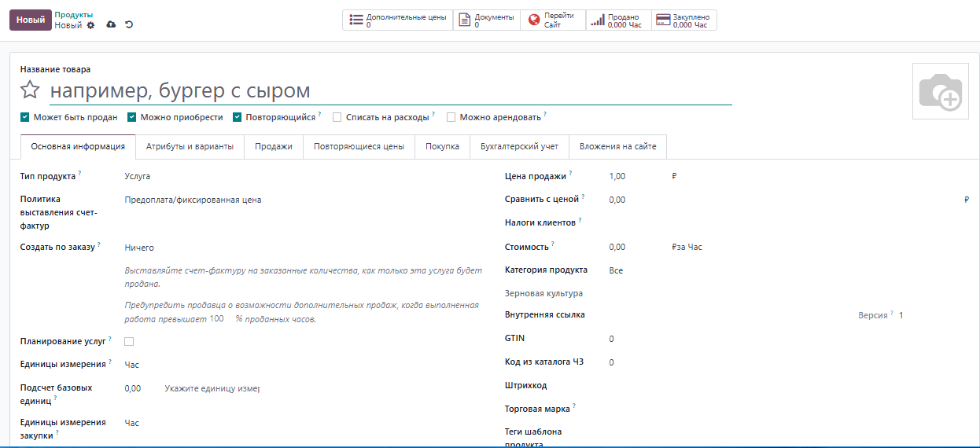Screen dimensions: 980x448
Task: Edit the Сравнить с ценой value
Action: (784, 200)
